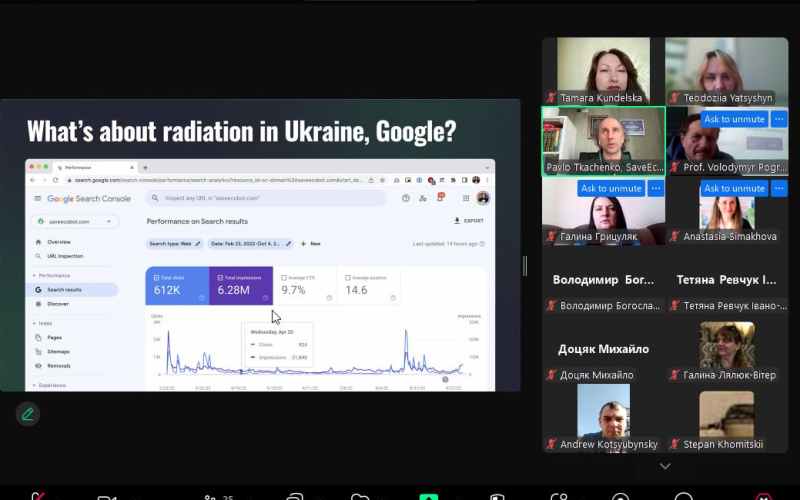Edit Search type: Web filter pencil
Viewport: 800px width, 500px height.
198,244
